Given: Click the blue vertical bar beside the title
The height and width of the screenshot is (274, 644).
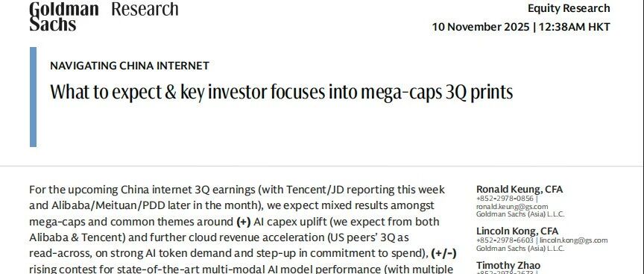Looking at the screenshot, I should click(x=34, y=96).
